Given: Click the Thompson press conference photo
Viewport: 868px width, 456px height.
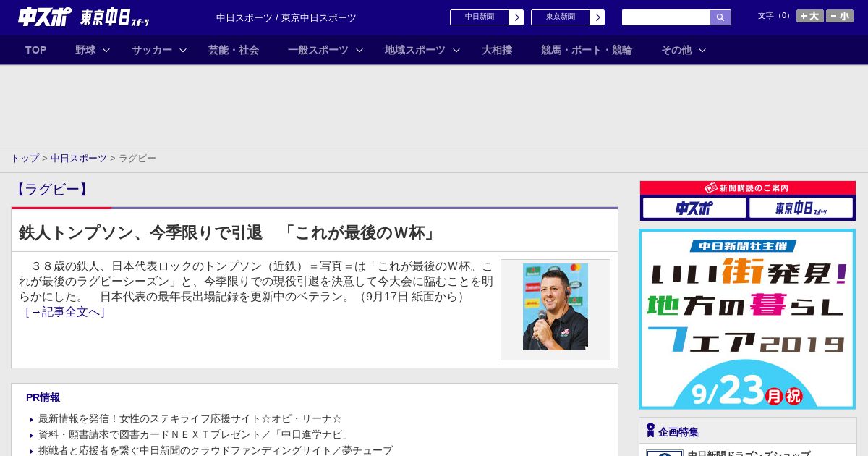Looking at the screenshot, I should [556, 307].
